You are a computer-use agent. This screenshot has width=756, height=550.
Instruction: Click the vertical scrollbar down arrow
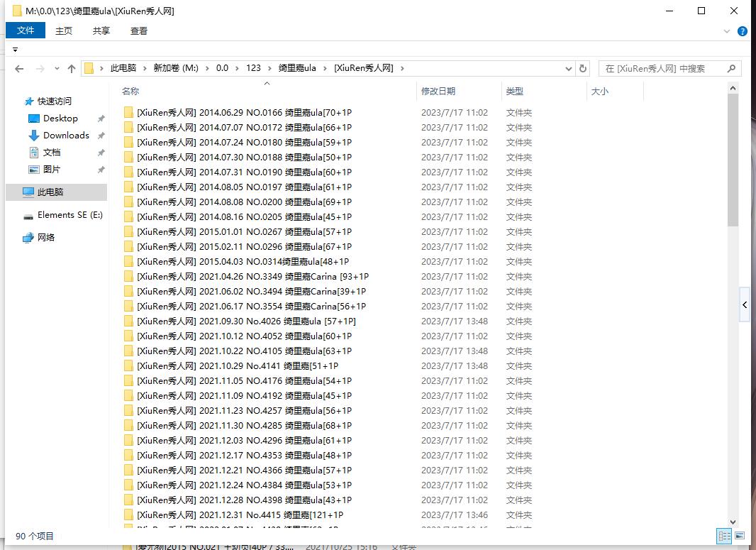pos(733,522)
